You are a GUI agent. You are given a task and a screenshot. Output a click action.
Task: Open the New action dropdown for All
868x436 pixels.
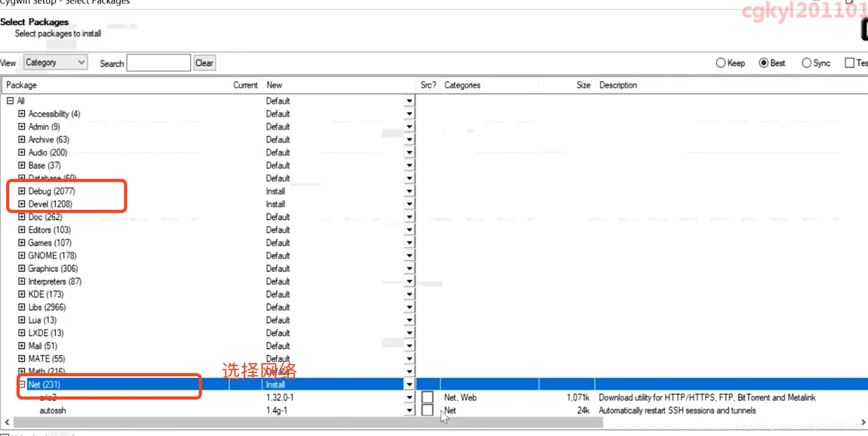coord(410,101)
